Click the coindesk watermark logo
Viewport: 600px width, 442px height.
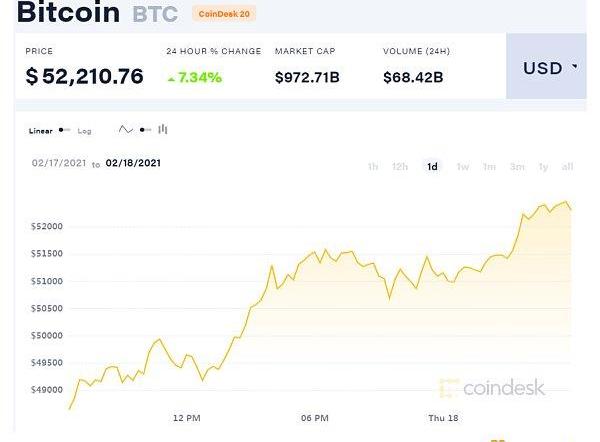[x=491, y=389]
